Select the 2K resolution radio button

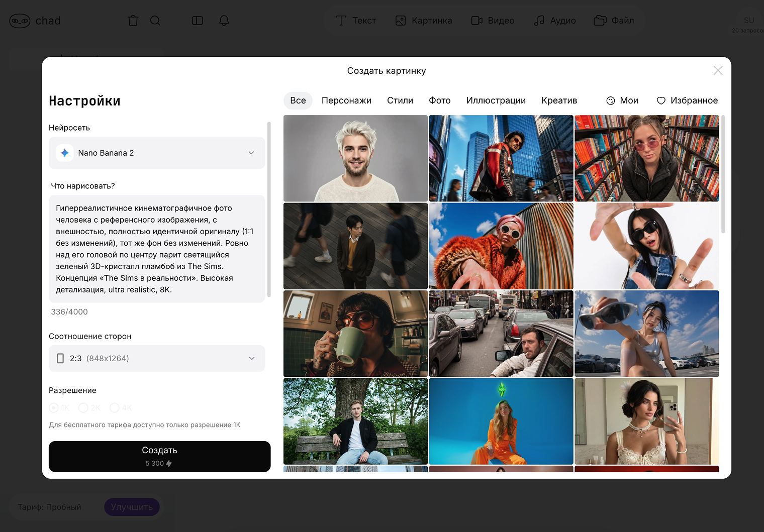83,408
